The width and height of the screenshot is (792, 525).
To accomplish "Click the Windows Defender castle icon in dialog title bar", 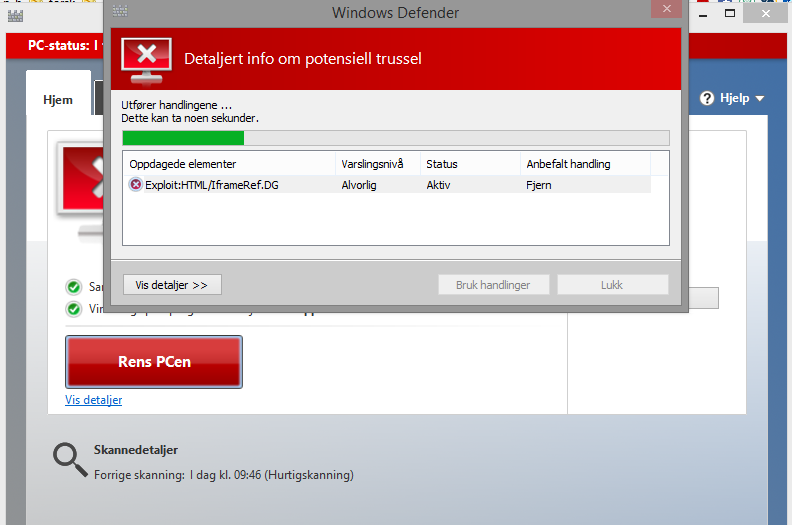I will [x=120, y=11].
